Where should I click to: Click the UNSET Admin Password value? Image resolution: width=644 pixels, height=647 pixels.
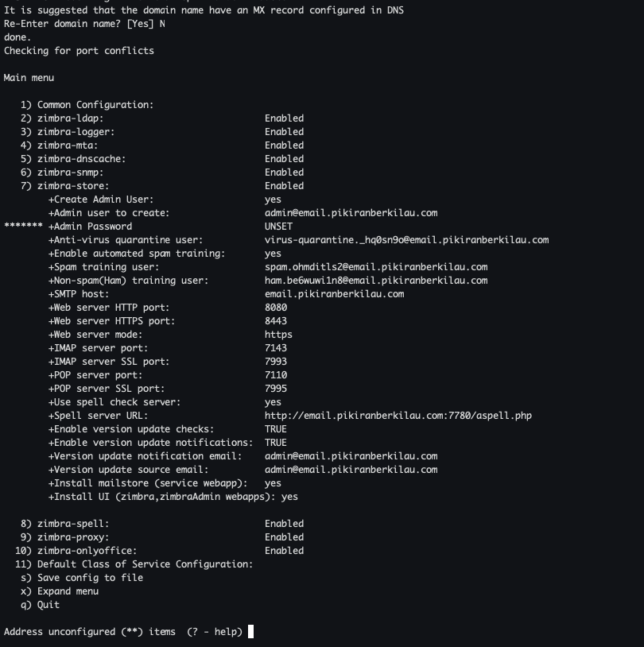(x=278, y=227)
